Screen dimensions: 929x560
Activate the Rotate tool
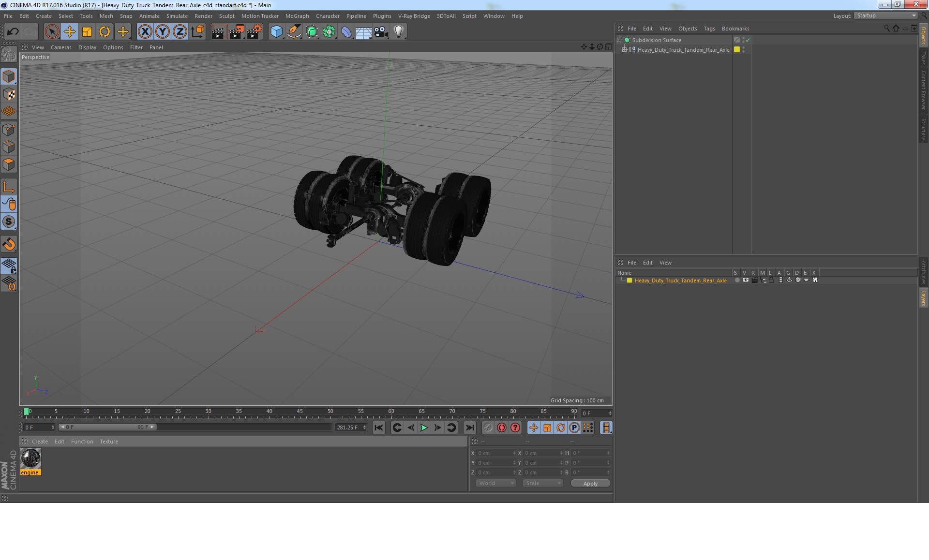[x=105, y=32]
